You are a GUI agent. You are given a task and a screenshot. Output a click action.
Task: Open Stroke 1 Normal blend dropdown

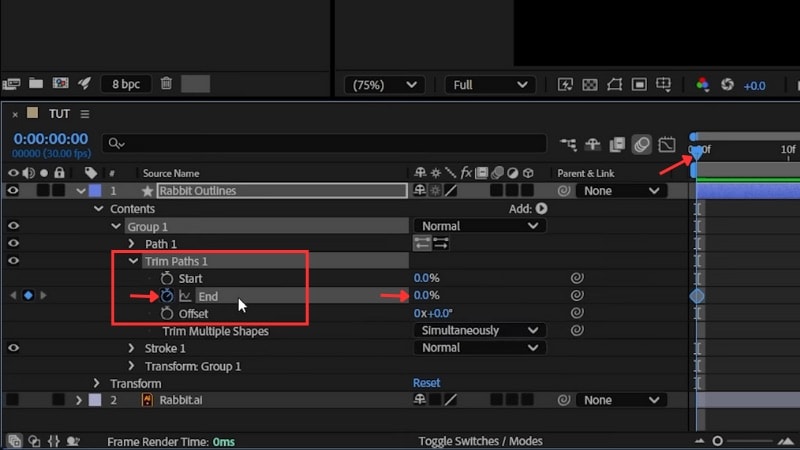480,347
